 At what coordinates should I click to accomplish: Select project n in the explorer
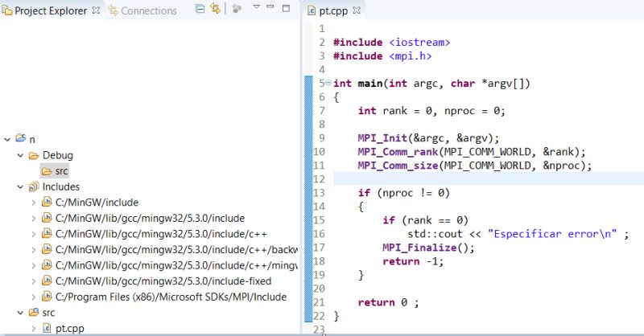(32, 140)
